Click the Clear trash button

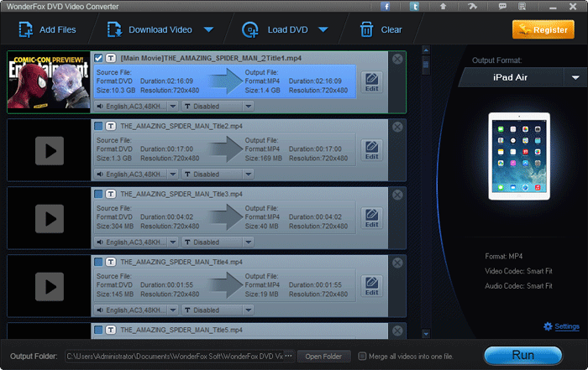pyautogui.click(x=381, y=29)
